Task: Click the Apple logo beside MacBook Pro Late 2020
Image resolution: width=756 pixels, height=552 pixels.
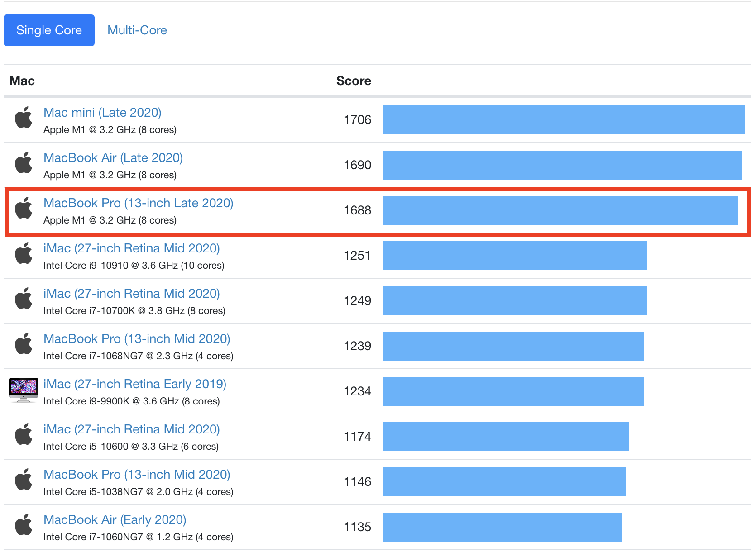Action: point(24,208)
